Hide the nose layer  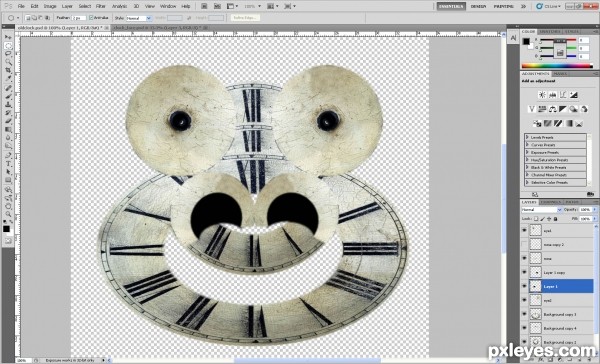click(524, 258)
